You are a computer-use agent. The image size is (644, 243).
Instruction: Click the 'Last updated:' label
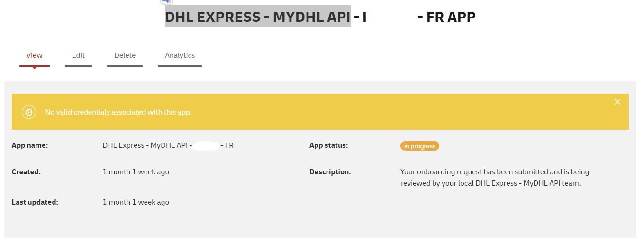tap(35, 202)
